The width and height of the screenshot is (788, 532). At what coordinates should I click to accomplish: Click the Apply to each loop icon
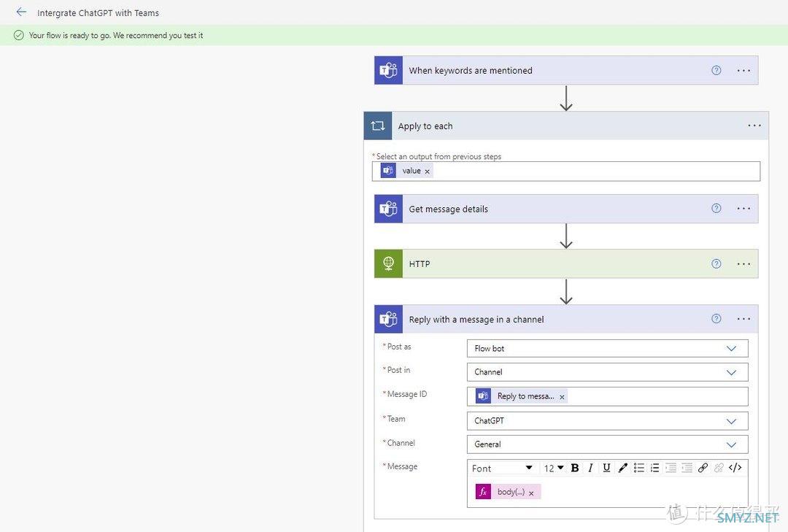[377, 126]
